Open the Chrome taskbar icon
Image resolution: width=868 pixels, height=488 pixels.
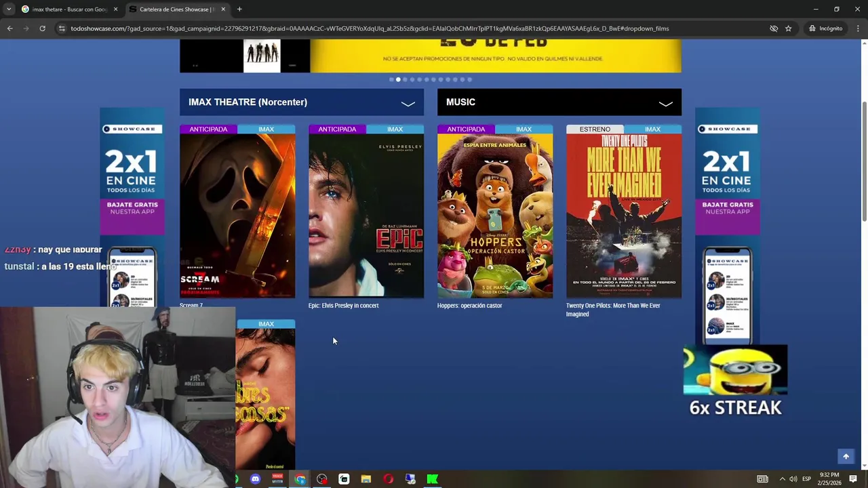pos(300,479)
